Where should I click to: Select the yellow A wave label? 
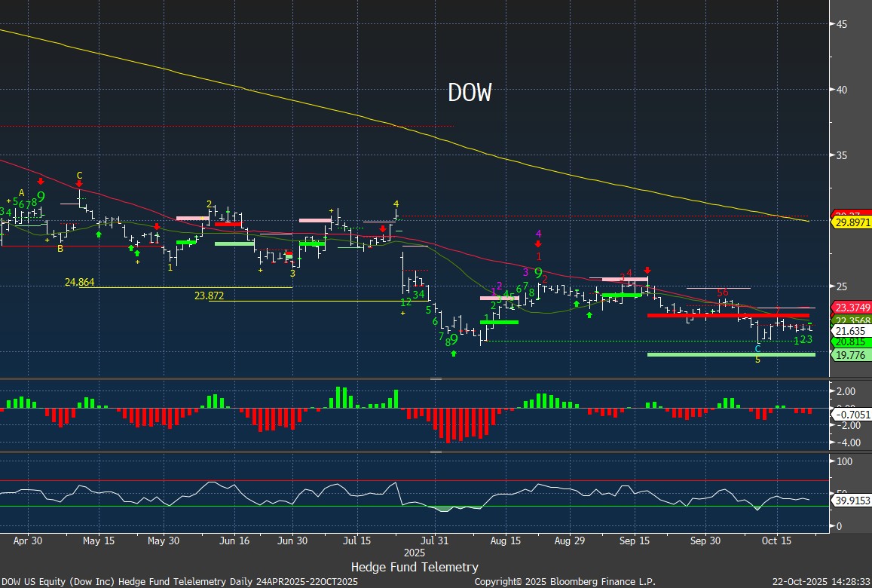coord(22,192)
